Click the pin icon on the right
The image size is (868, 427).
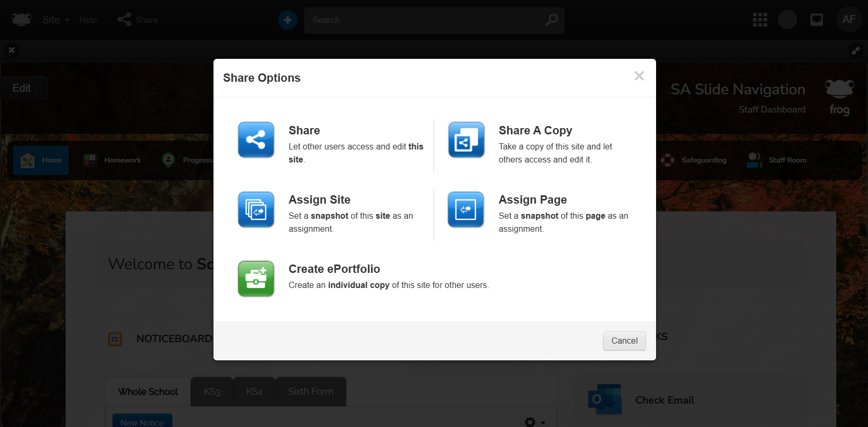click(x=856, y=51)
